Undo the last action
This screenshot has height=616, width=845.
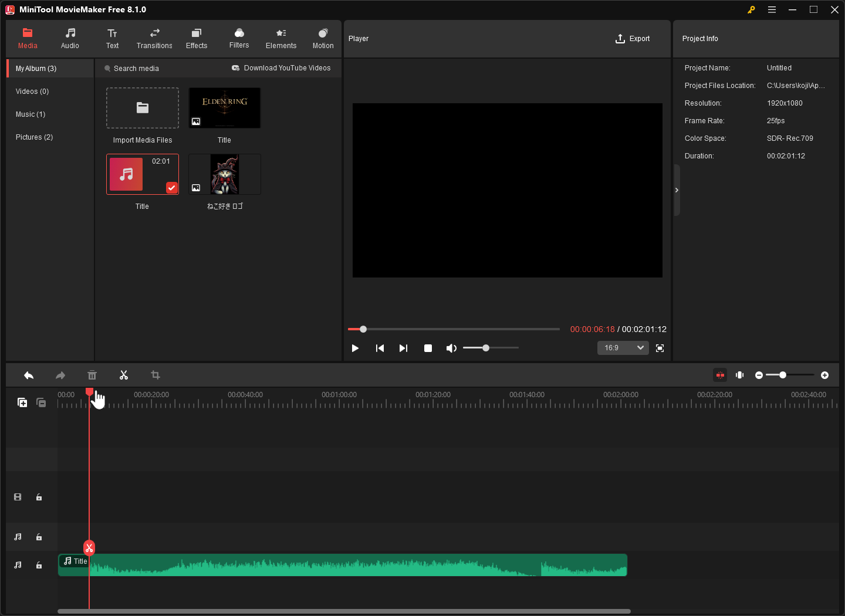pyautogui.click(x=29, y=375)
